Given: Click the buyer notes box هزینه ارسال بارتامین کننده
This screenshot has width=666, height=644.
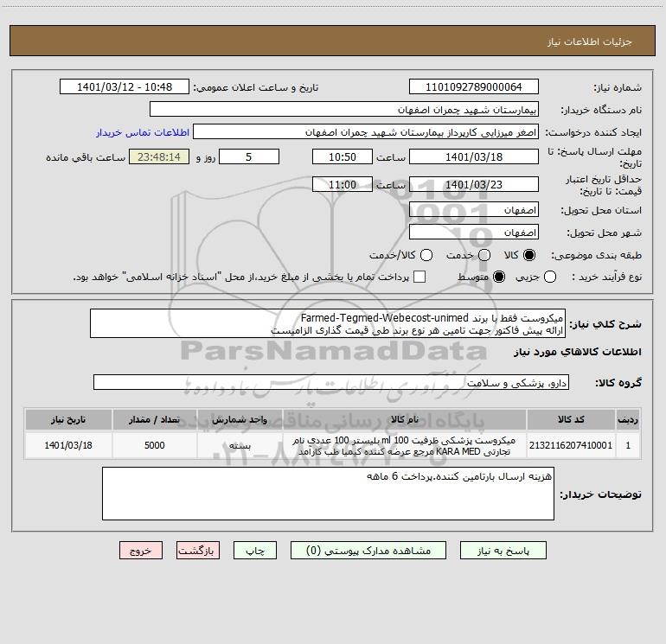Looking at the screenshot, I should [329, 494].
